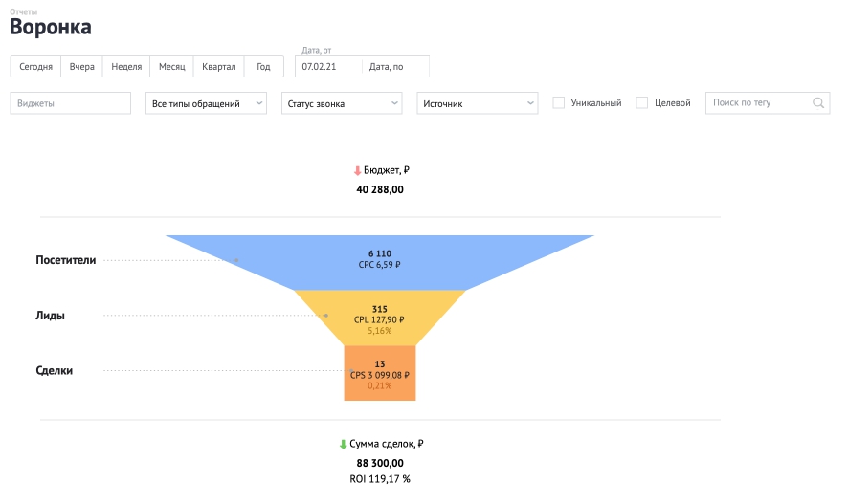
Task: Click the Дата, по date field
Action: coord(396,66)
